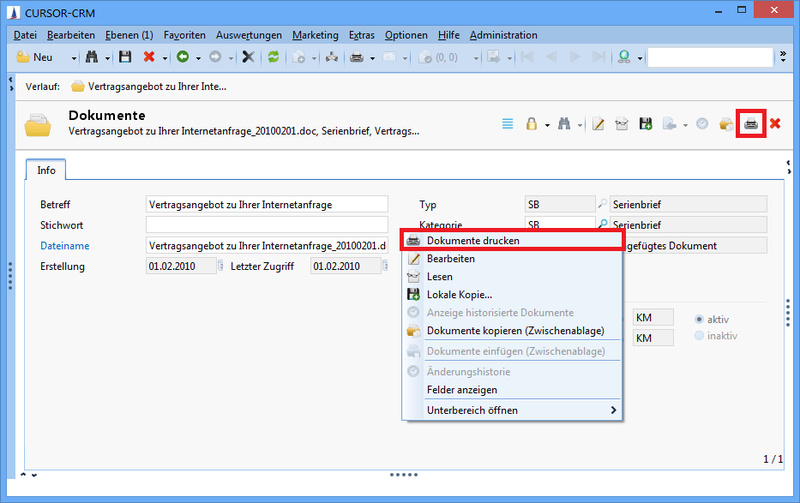Click the print documents icon in header
This screenshot has height=503, width=800.
(x=750, y=124)
